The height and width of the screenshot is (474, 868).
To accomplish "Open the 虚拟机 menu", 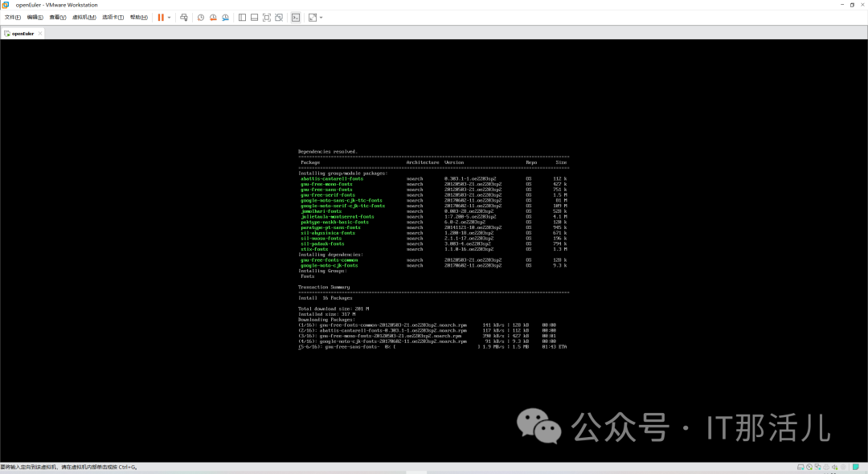I will click(x=83, y=17).
